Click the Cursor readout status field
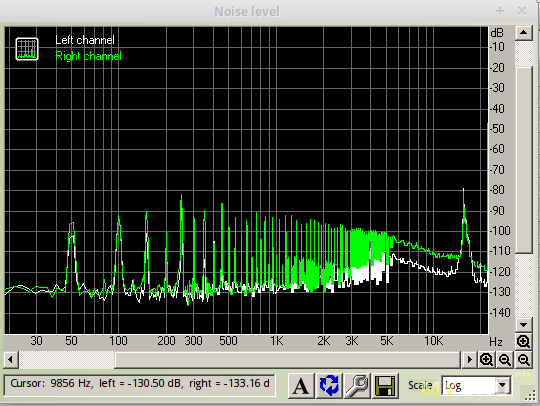 click(x=139, y=385)
